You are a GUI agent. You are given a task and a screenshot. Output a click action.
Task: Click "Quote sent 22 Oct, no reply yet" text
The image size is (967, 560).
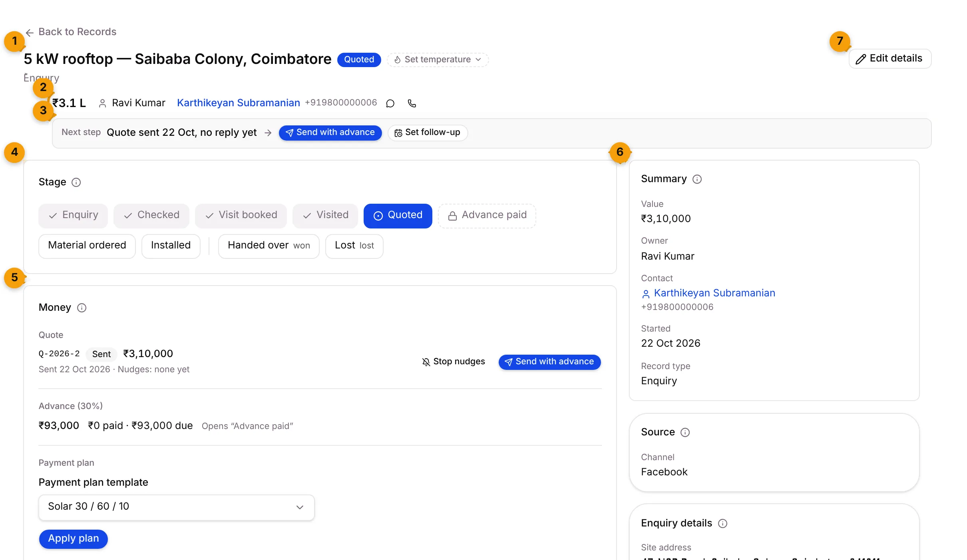(182, 133)
